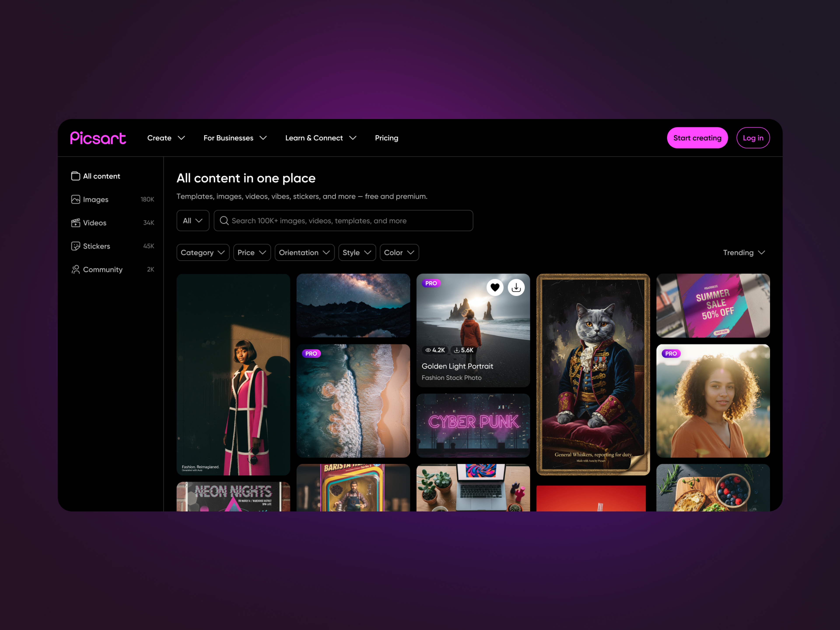The width and height of the screenshot is (840, 630).
Task: Select Community in the sidebar
Action: (x=112, y=269)
